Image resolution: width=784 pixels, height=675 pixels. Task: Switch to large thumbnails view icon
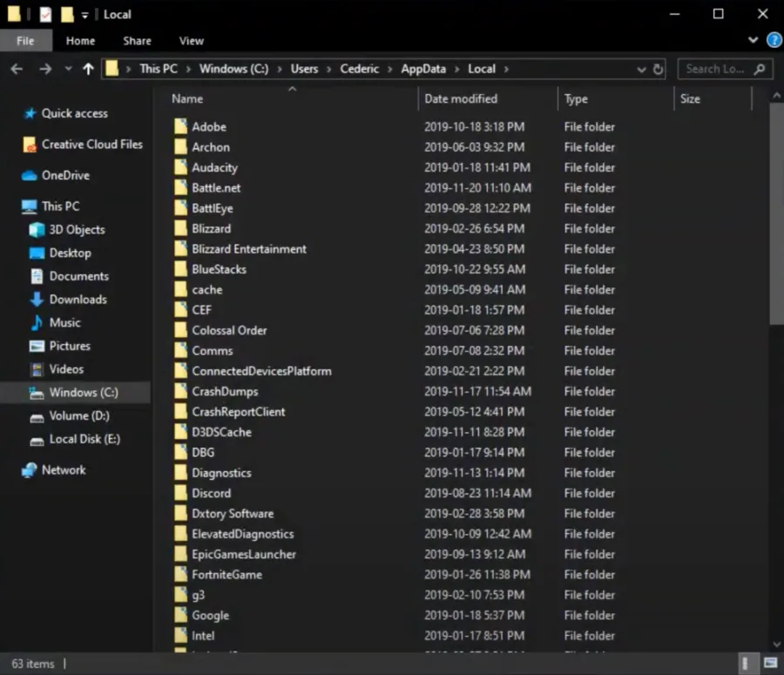(771, 664)
